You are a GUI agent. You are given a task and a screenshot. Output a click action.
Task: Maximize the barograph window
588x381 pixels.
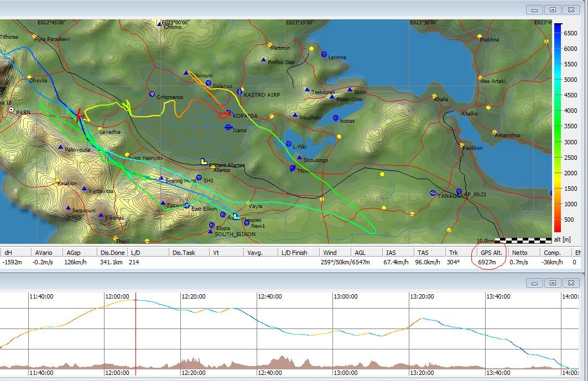553,283
